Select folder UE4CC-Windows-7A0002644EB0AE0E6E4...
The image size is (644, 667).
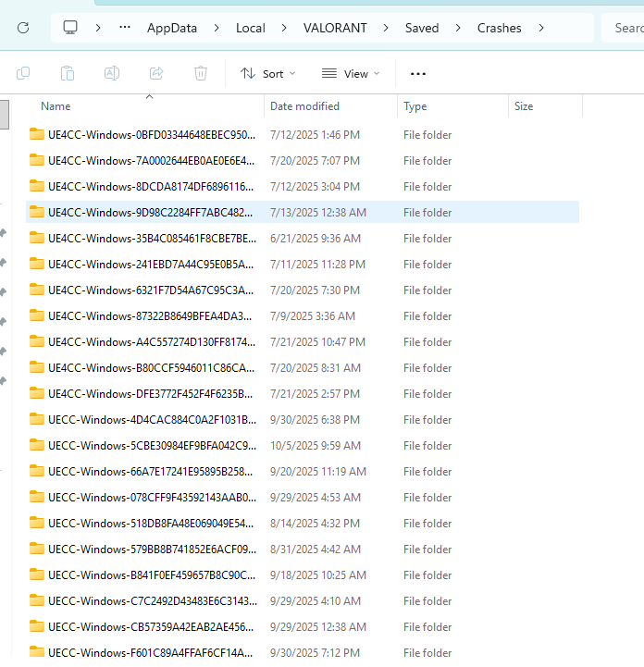click(x=303, y=161)
